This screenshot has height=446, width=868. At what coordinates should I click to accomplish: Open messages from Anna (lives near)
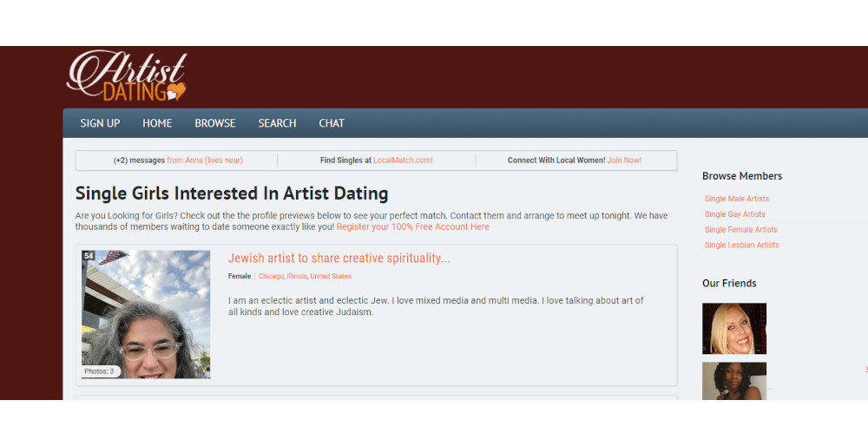click(x=204, y=161)
